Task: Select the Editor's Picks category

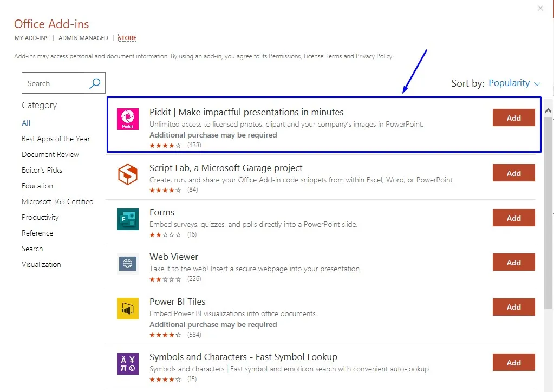Action: point(42,170)
